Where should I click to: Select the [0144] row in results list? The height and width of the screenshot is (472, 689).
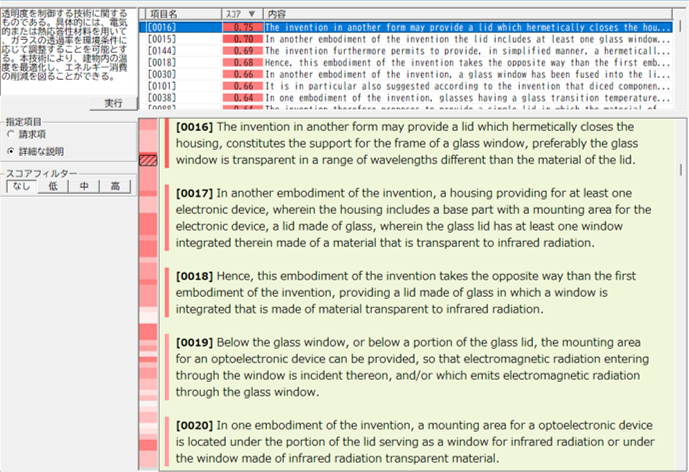coord(406,51)
